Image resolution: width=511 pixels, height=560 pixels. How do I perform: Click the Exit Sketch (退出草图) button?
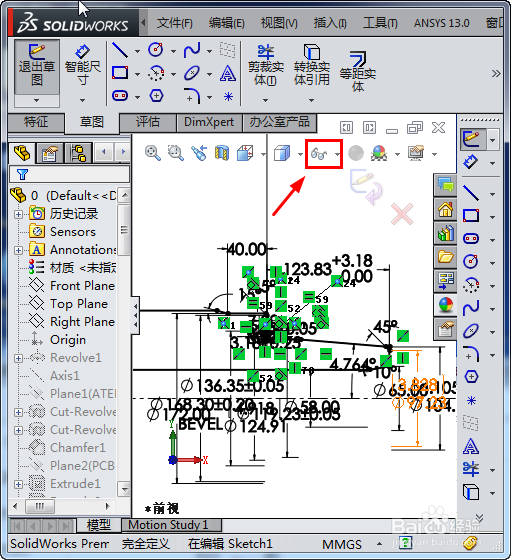(37, 66)
